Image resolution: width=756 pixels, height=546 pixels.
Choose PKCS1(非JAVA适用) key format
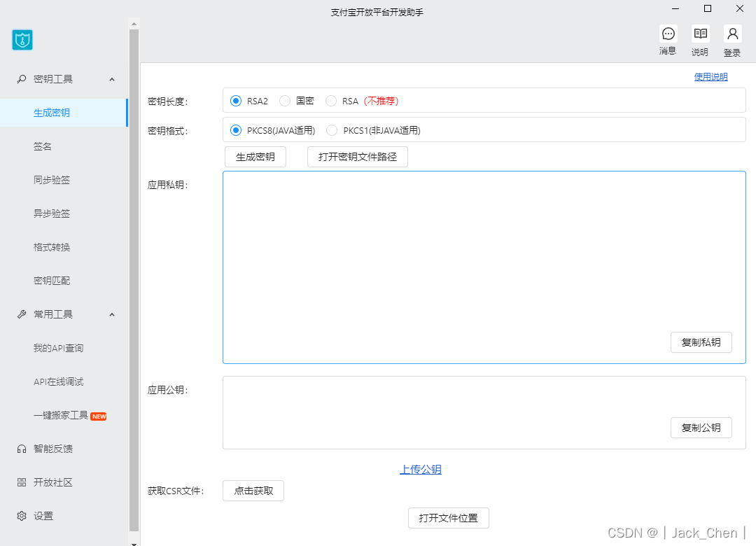[332, 130]
